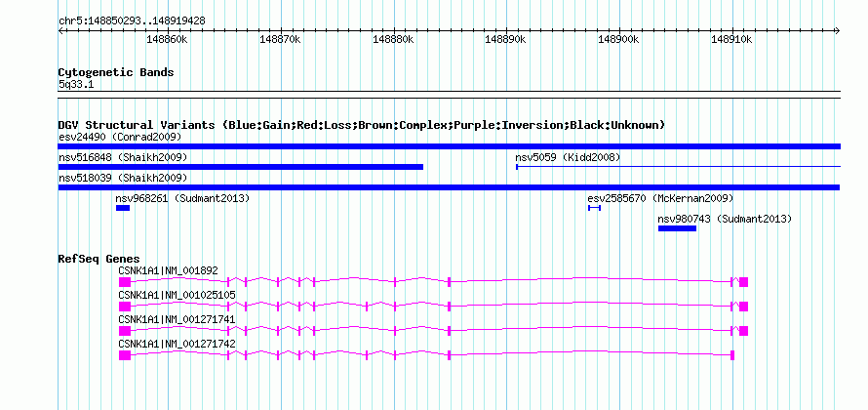Select the 5q33.1 band label
Screen dimensions: 868x410
(x=76, y=85)
